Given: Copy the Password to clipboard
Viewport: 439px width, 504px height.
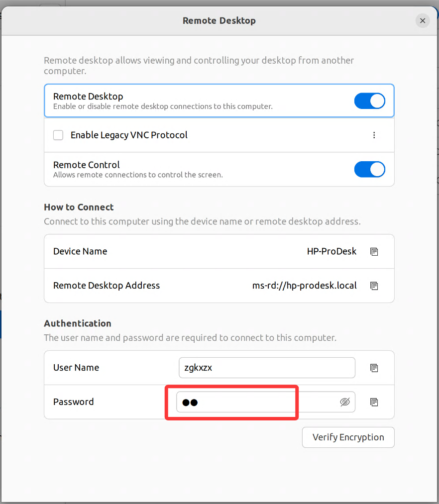Looking at the screenshot, I should 374,402.
